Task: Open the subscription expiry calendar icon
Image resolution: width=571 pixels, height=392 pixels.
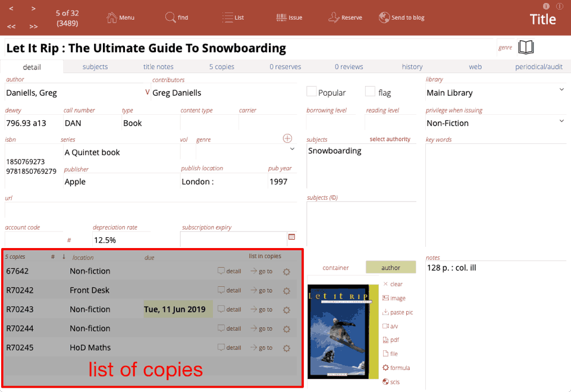Action: click(291, 237)
